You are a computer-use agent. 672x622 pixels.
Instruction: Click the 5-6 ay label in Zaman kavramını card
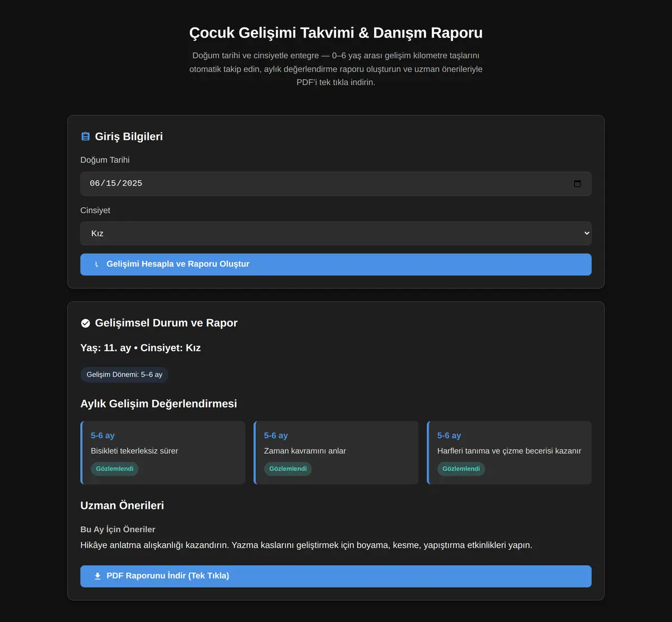pyautogui.click(x=276, y=436)
